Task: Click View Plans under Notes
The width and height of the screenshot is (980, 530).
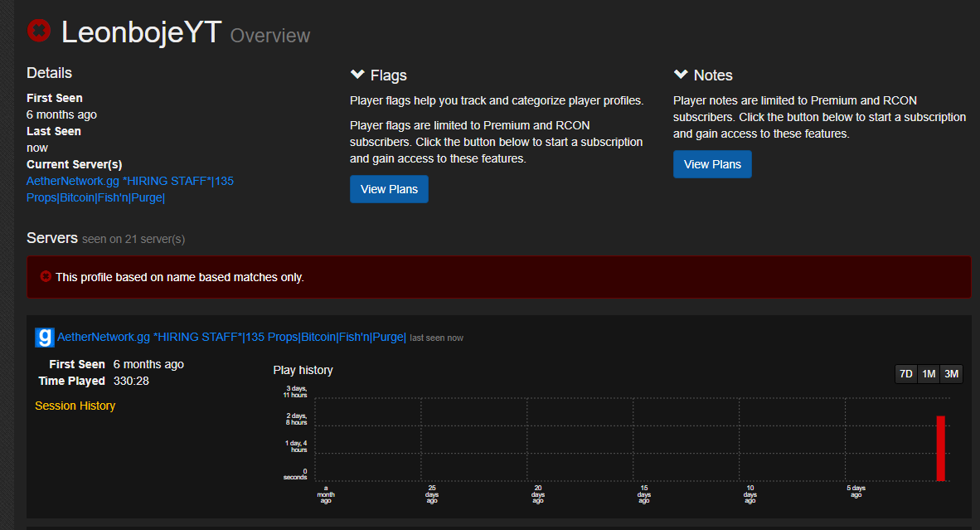Action: coord(712,164)
